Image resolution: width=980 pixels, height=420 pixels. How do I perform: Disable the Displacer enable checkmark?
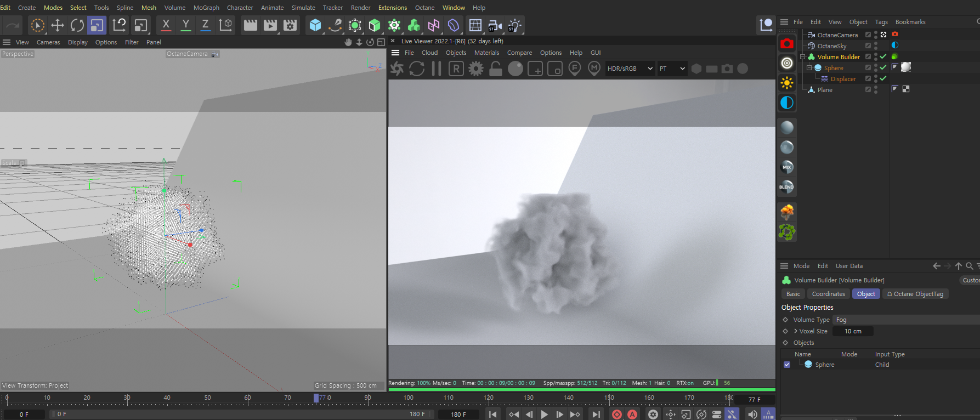pyautogui.click(x=883, y=78)
